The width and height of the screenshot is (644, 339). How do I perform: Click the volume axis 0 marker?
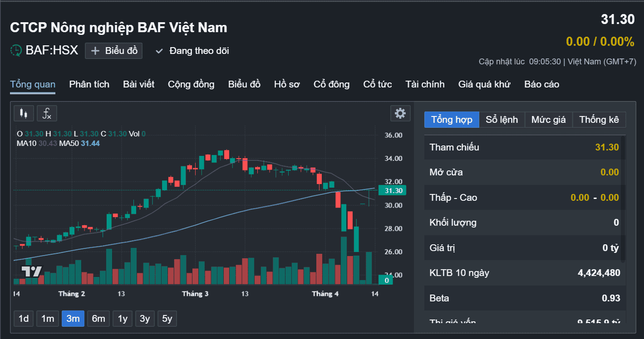(386, 280)
